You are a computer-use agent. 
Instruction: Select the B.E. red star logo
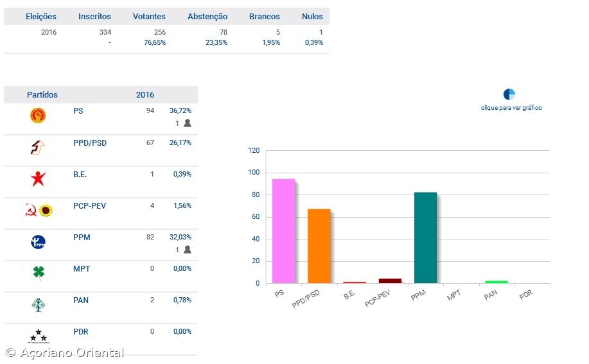(x=38, y=179)
